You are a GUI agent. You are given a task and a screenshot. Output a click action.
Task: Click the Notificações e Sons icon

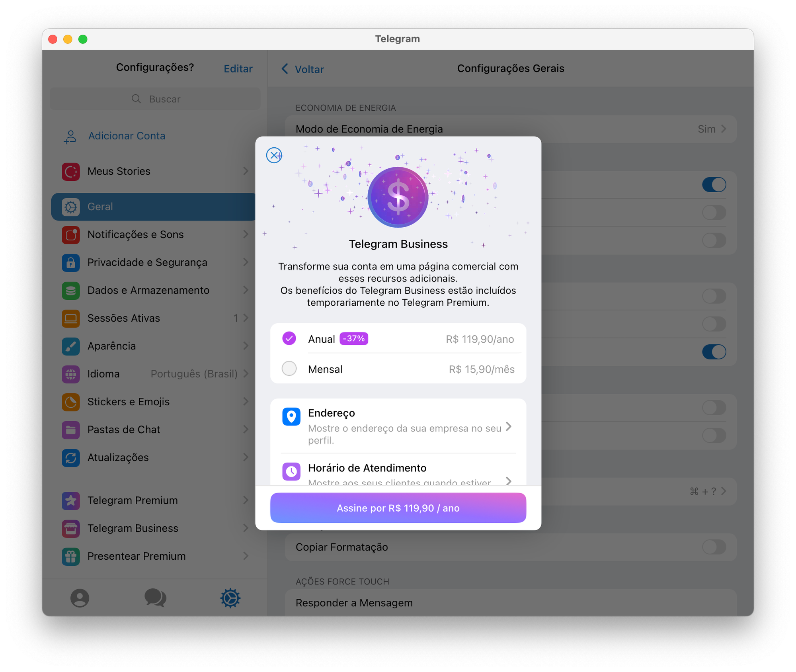(71, 235)
